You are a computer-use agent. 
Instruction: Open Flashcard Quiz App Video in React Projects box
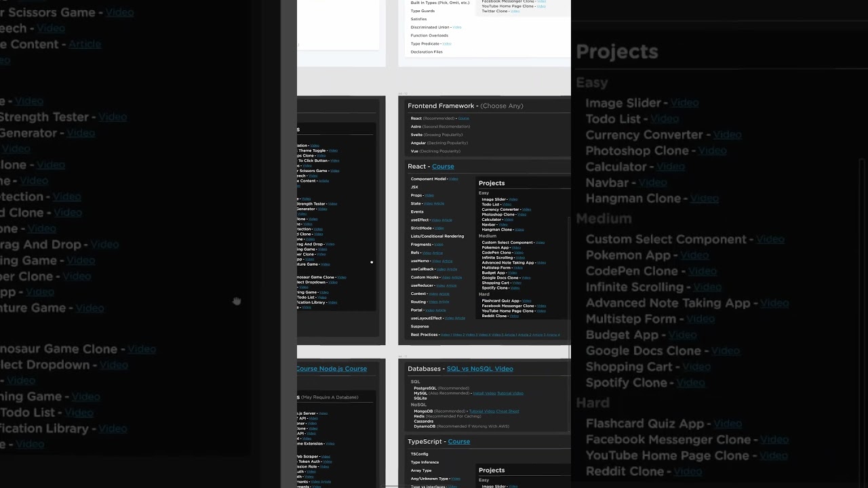(527, 301)
